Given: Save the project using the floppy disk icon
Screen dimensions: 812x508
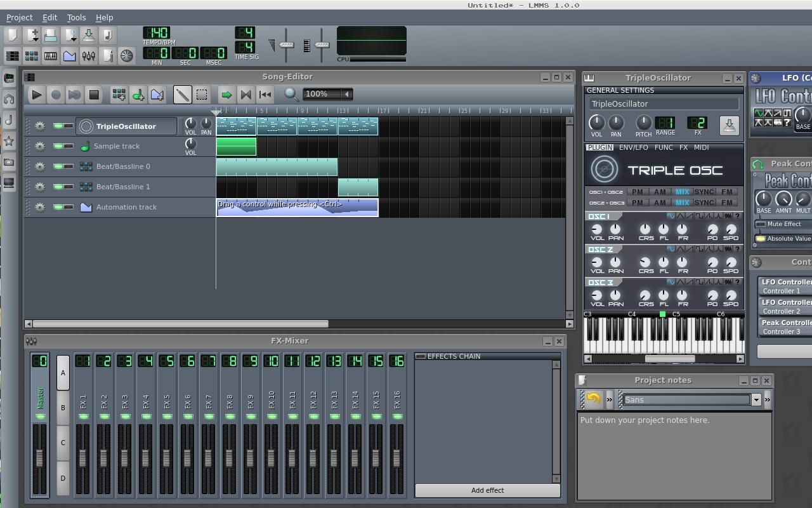Looking at the screenshot, I should click(x=51, y=34).
